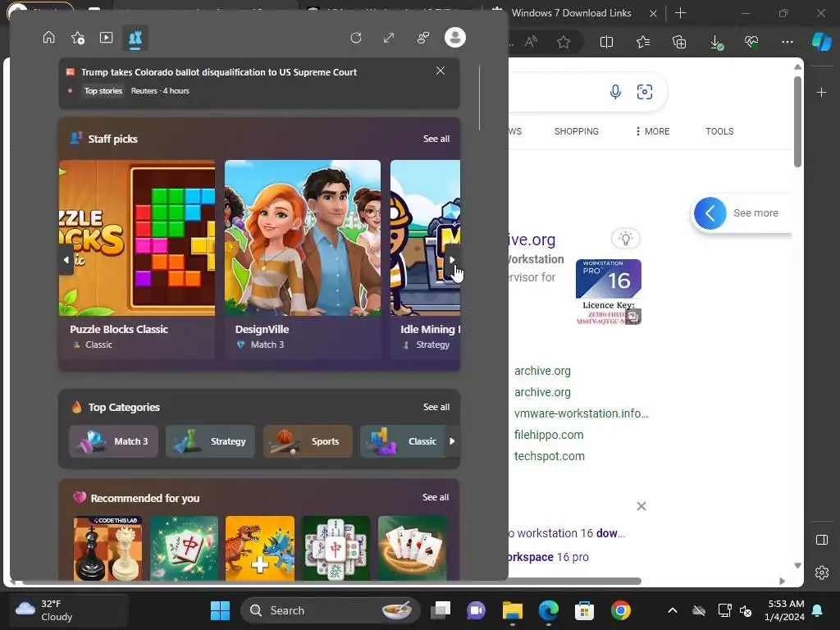
Task: Open MORE search options menu
Action: click(x=652, y=131)
